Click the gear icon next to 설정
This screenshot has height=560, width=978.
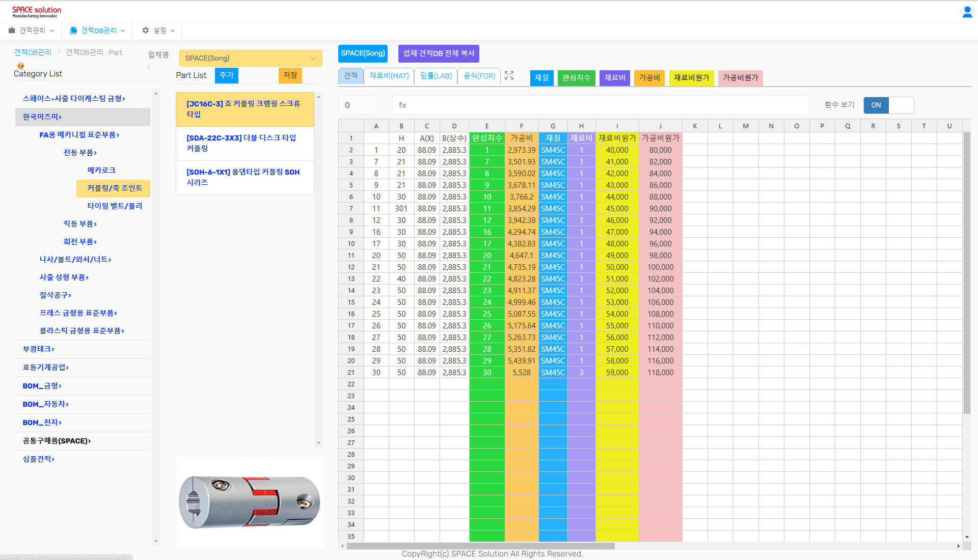[x=146, y=31]
